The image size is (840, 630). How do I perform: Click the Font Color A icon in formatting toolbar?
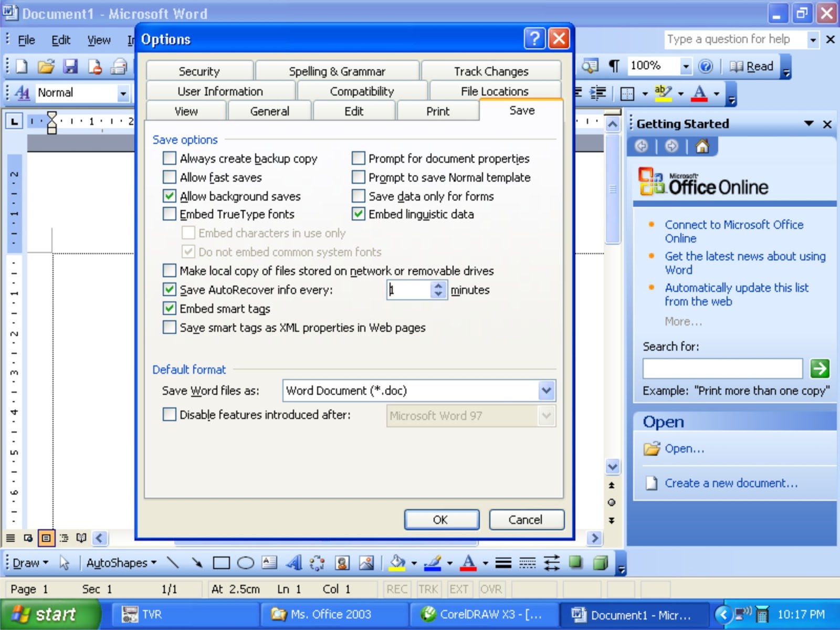click(x=699, y=93)
